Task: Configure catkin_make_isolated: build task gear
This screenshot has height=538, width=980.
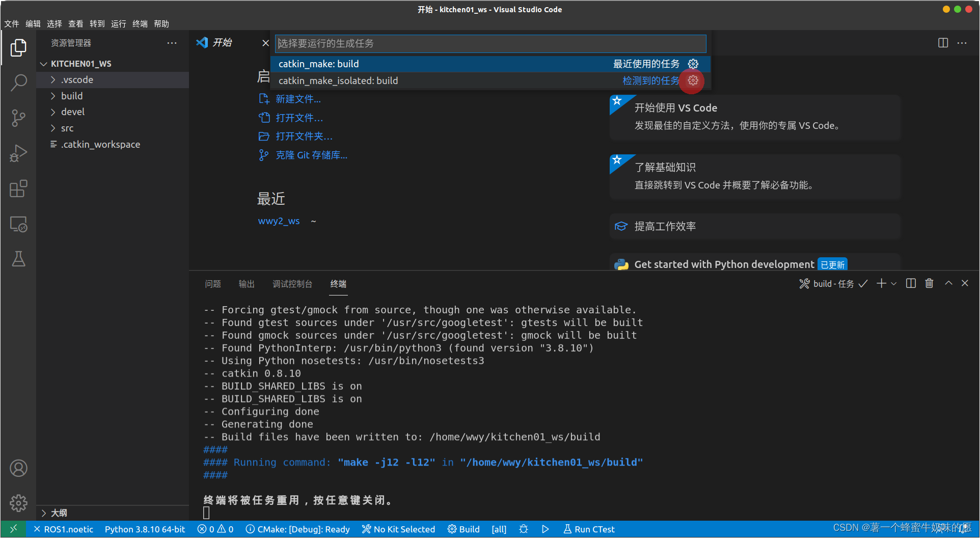Action: [x=693, y=80]
